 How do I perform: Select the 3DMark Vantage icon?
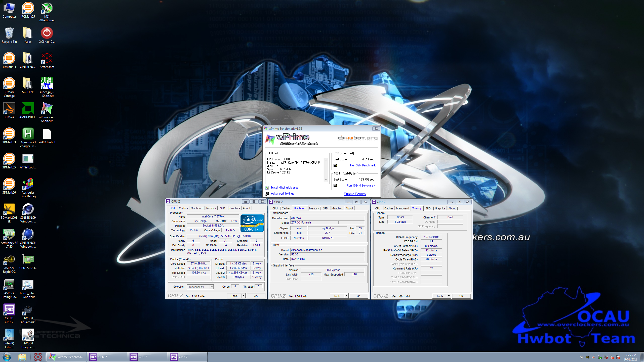(x=9, y=87)
